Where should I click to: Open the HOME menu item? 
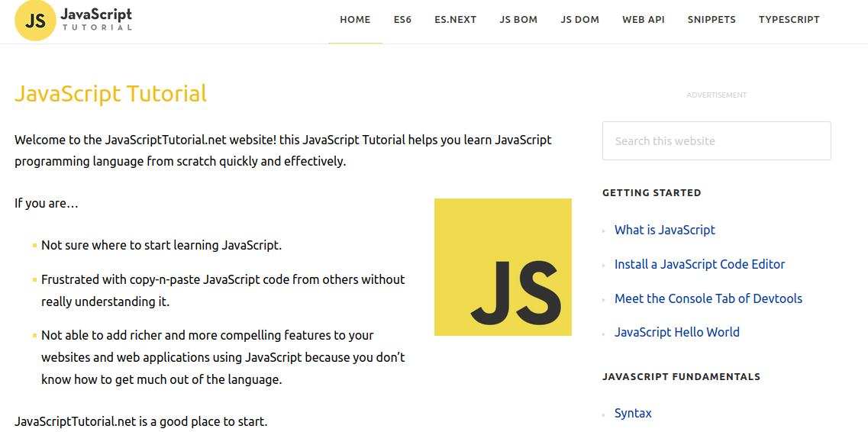coord(355,20)
